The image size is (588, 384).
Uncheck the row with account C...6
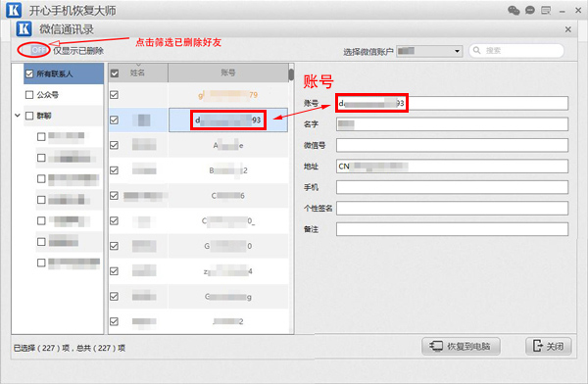coord(115,195)
